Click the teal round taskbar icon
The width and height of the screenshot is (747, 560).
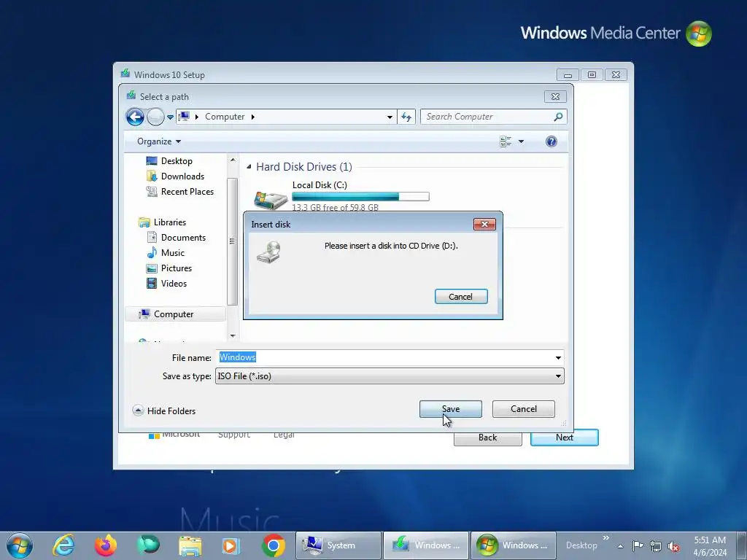pyautogui.click(x=148, y=545)
